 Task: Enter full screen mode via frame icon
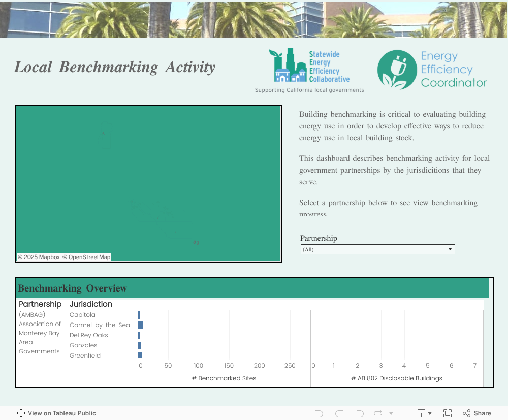(x=448, y=413)
